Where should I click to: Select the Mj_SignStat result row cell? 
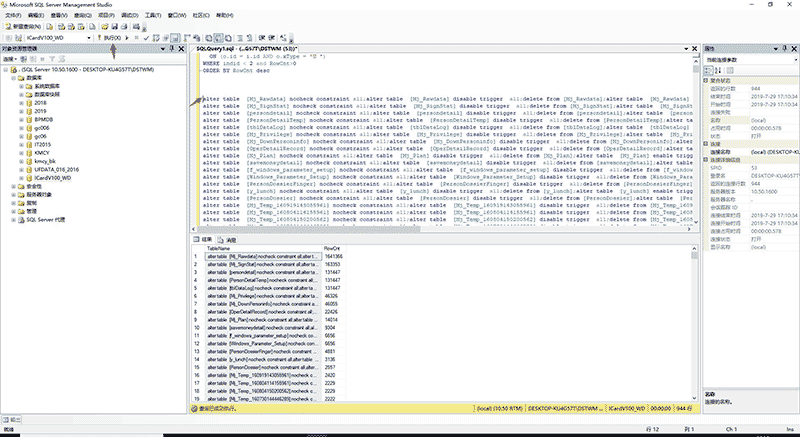point(263,264)
